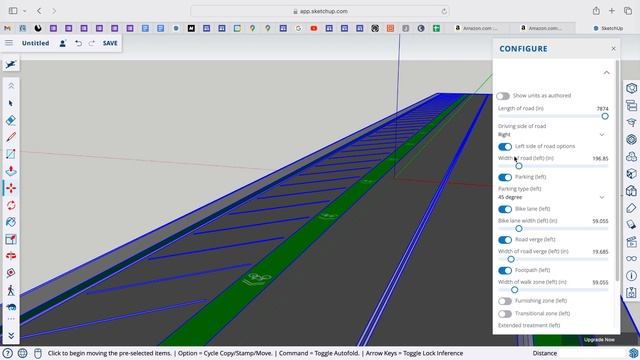Open the Tags panel icon
640x360 pixels.
tap(631, 208)
